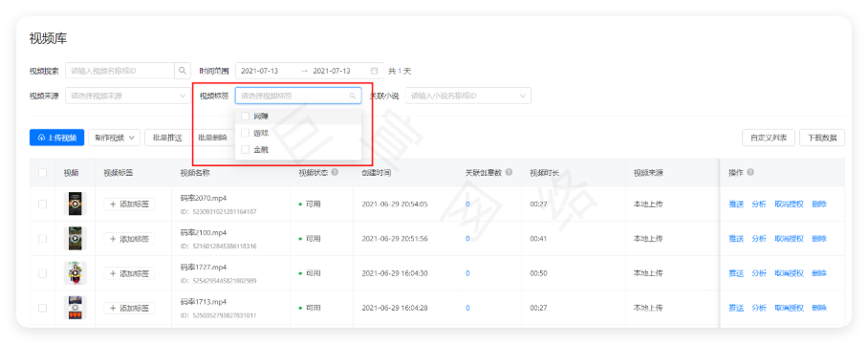Click 删除 for 码率2100.mp4
The image size is (868, 344).
[x=819, y=238]
